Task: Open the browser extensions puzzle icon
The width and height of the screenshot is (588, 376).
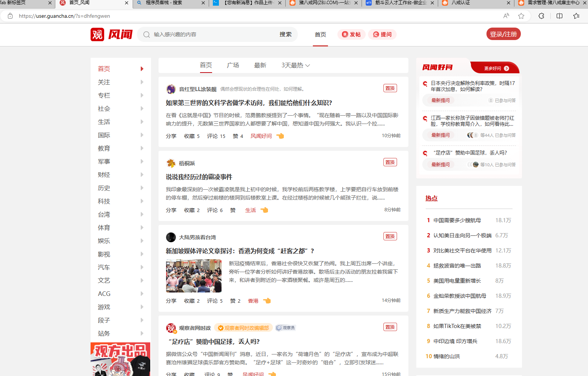Action: [541, 16]
